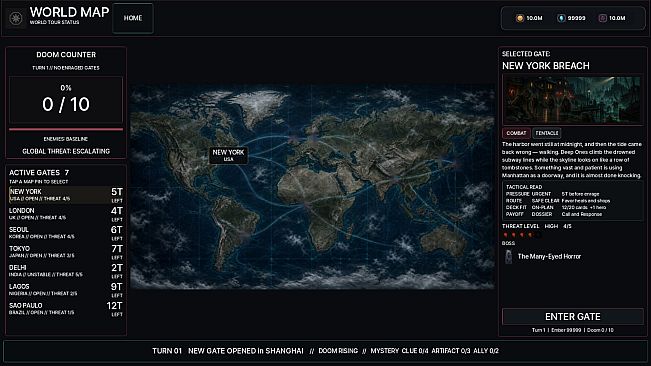651x366 pixels.
Task: Select the New York map pin label
Action: click(228, 155)
